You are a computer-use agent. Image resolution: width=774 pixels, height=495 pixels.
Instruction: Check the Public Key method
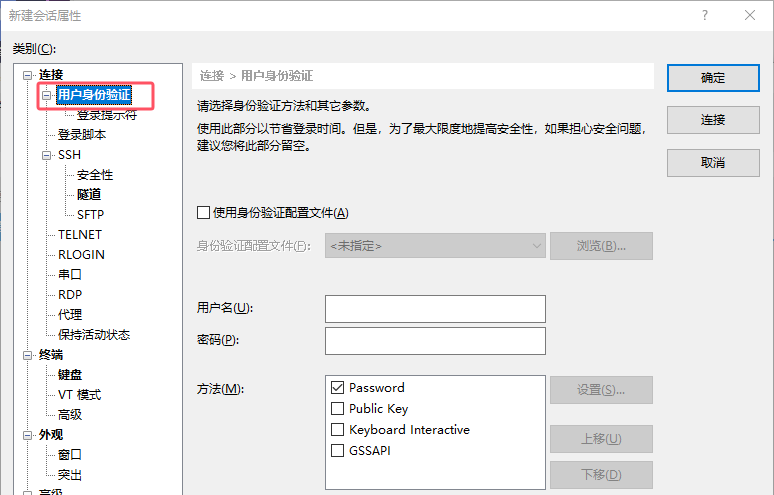coord(337,409)
